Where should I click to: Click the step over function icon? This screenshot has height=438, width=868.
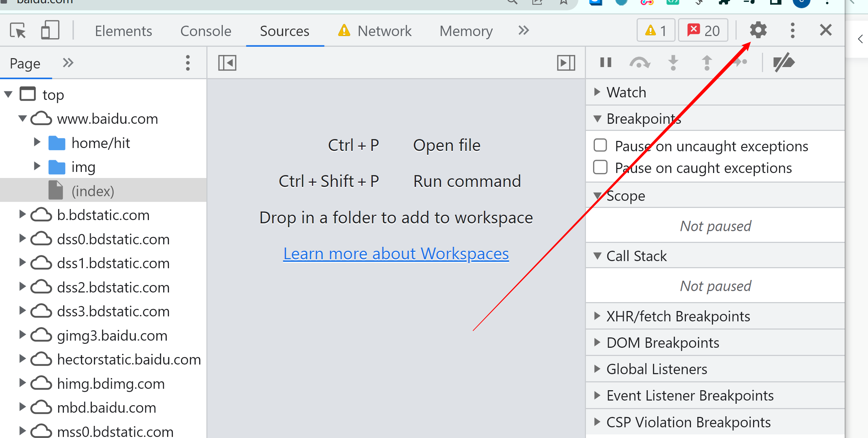pos(639,63)
